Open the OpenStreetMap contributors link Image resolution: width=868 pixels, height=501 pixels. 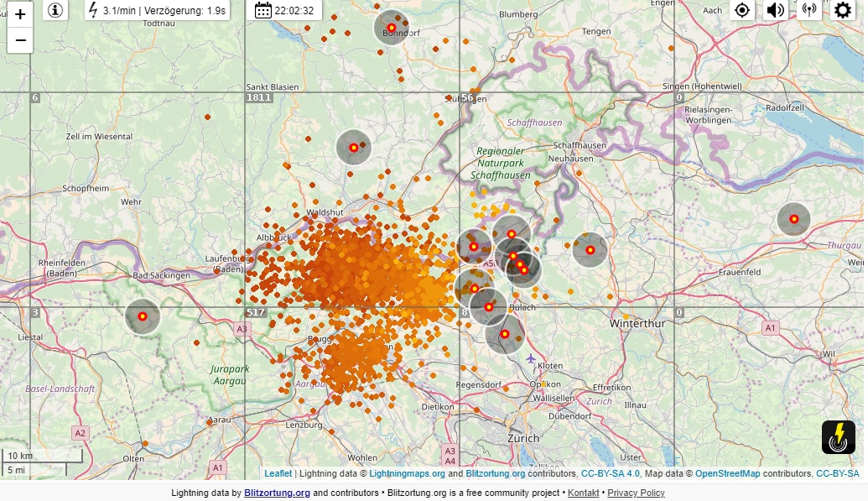727,473
